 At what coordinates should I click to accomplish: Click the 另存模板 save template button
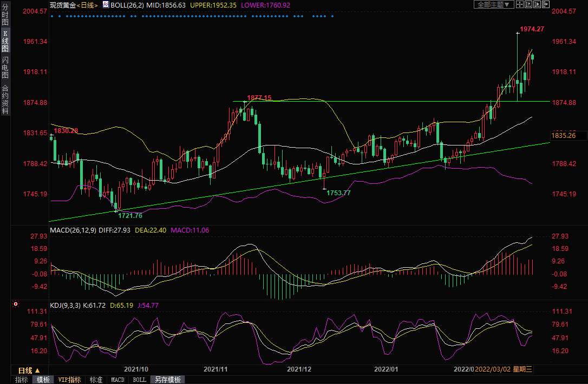point(167,380)
